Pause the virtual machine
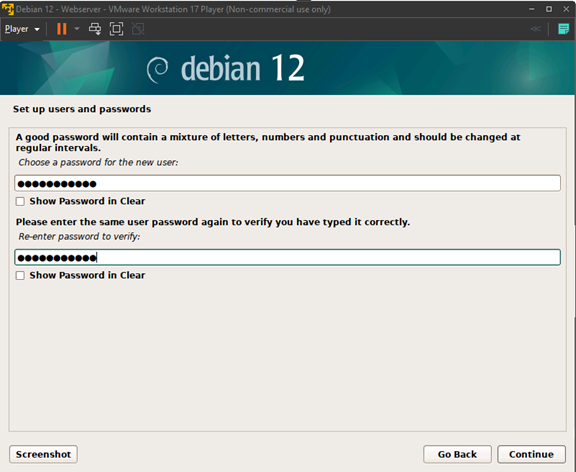The image size is (576, 472). coord(62,29)
